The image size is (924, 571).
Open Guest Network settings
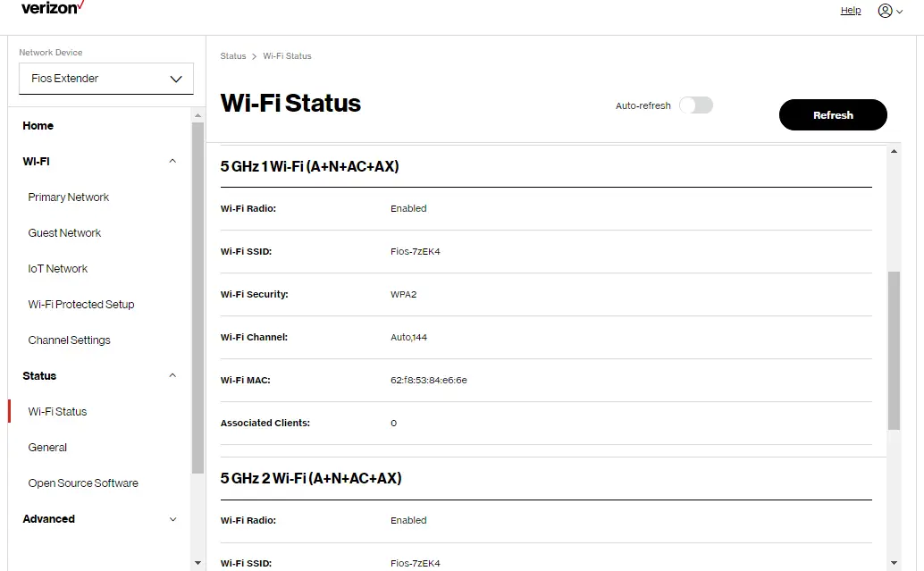click(64, 232)
